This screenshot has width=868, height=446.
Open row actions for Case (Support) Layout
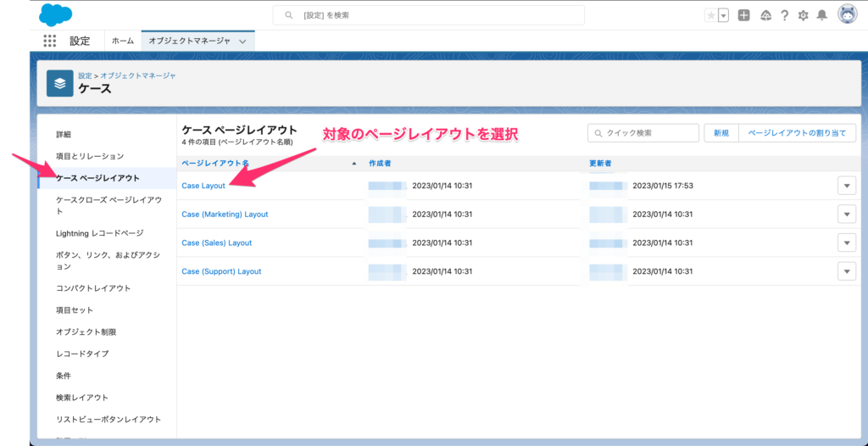[846, 271]
